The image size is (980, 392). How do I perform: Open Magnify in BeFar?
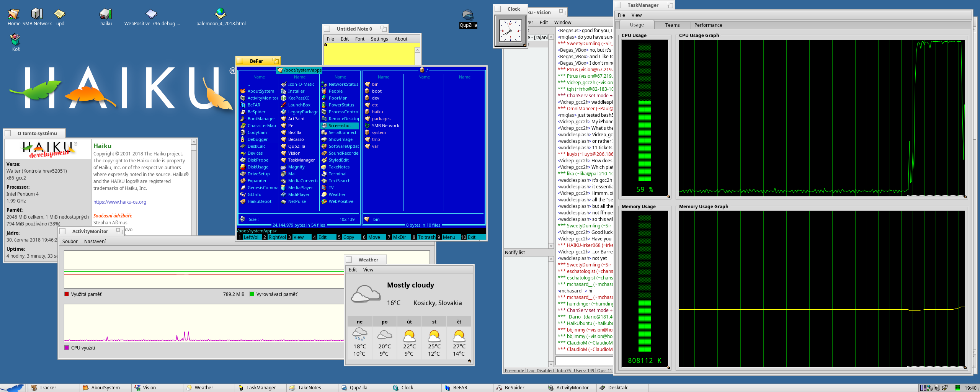tap(296, 167)
